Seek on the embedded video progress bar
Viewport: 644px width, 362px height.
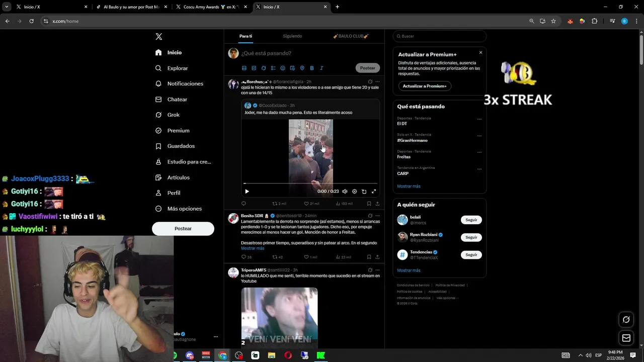tap(310, 184)
